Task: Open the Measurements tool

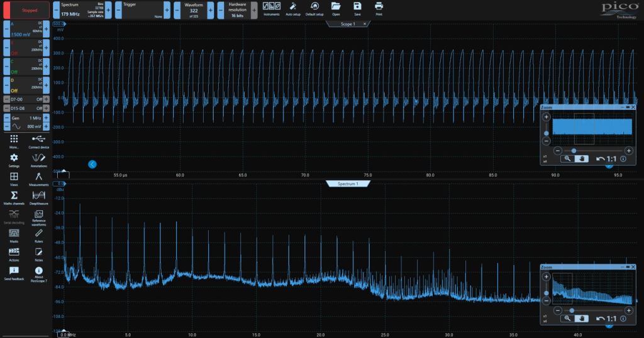Action: tap(38, 179)
